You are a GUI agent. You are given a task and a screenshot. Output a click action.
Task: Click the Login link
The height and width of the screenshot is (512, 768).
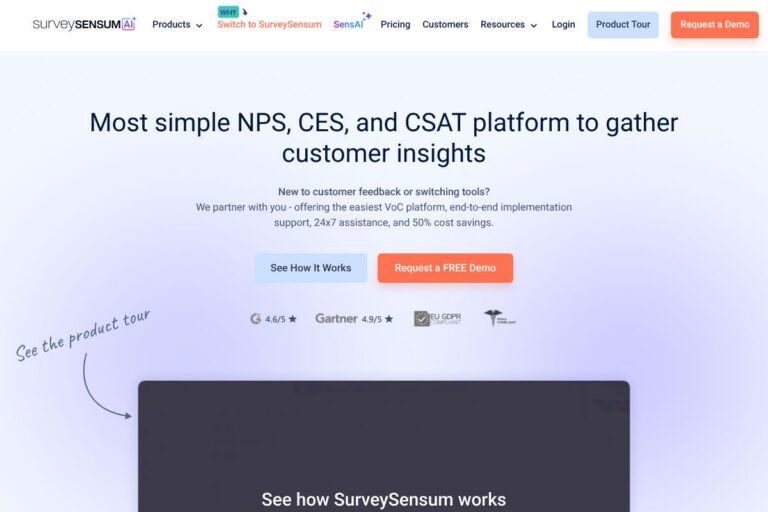pyautogui.click(x=563, y=24)
